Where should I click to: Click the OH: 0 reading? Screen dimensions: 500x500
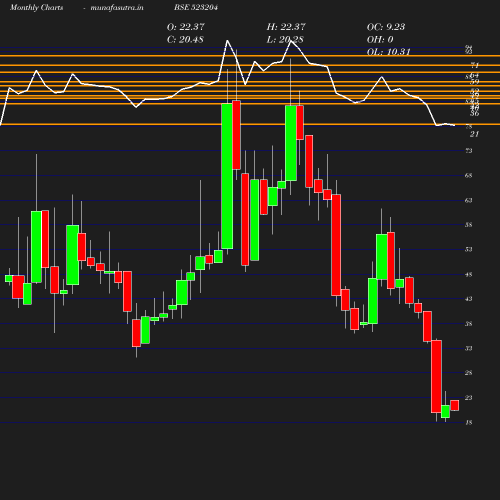(380, 39)
